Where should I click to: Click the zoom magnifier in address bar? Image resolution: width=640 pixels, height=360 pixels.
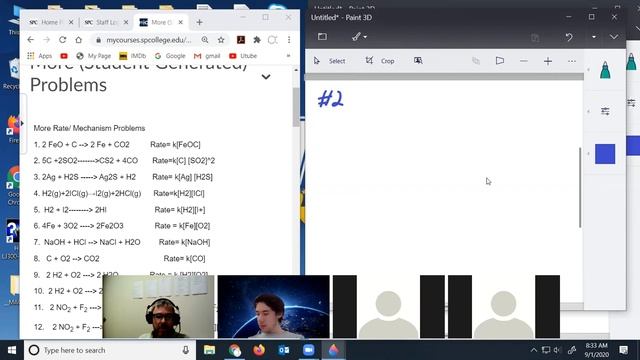(205, 40)
